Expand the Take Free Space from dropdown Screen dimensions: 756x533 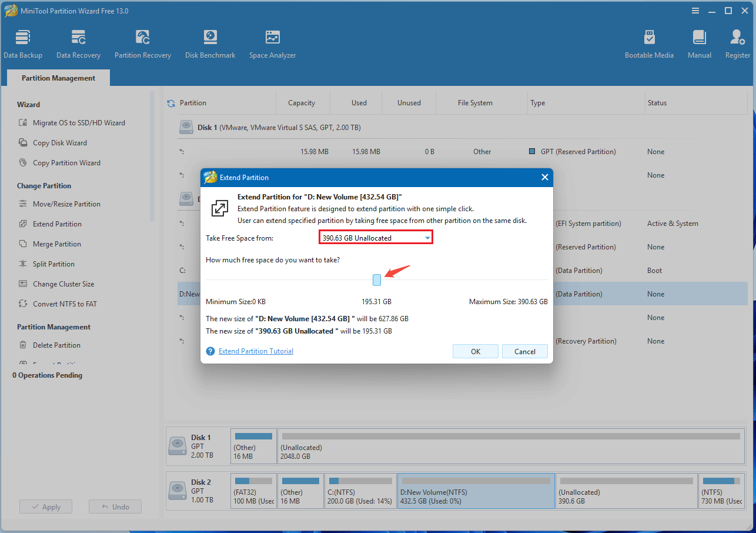pyautogui.click(x=427, y=238)
